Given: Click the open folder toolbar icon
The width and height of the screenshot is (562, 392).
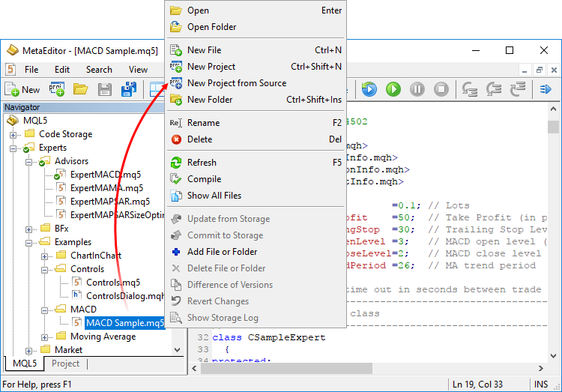Looking at the screenshot, I should click(x=80, y=89).
